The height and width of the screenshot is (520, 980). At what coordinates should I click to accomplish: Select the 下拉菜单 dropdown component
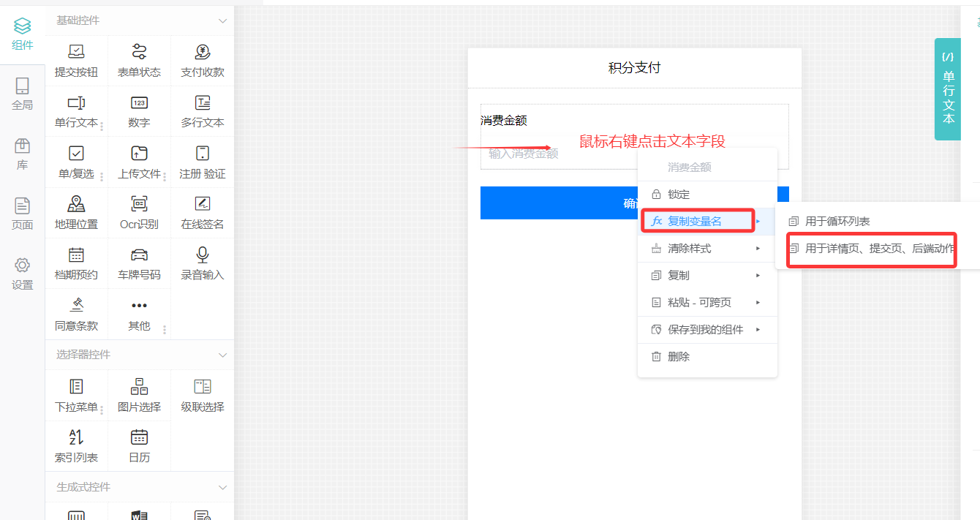[x=76, y=395]
